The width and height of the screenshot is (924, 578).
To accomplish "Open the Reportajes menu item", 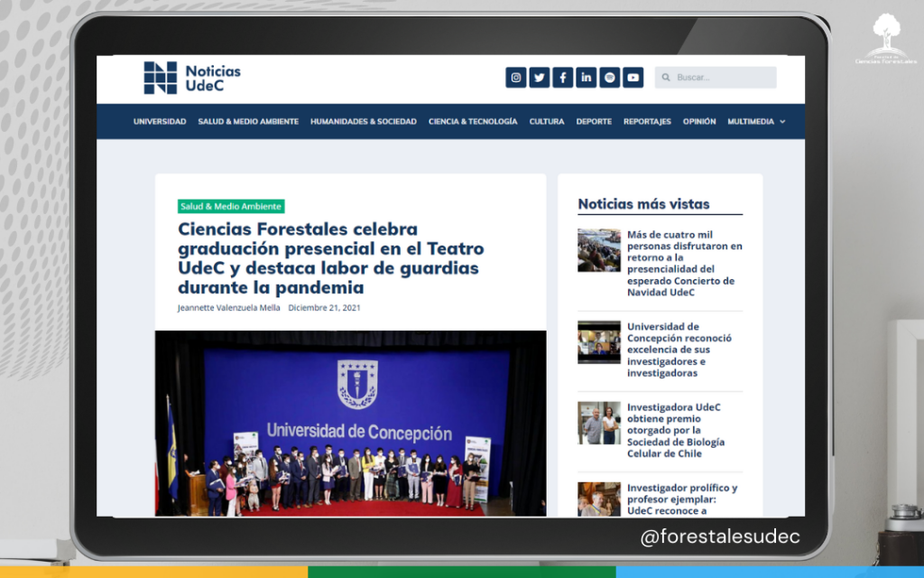I will coord(647,122).
